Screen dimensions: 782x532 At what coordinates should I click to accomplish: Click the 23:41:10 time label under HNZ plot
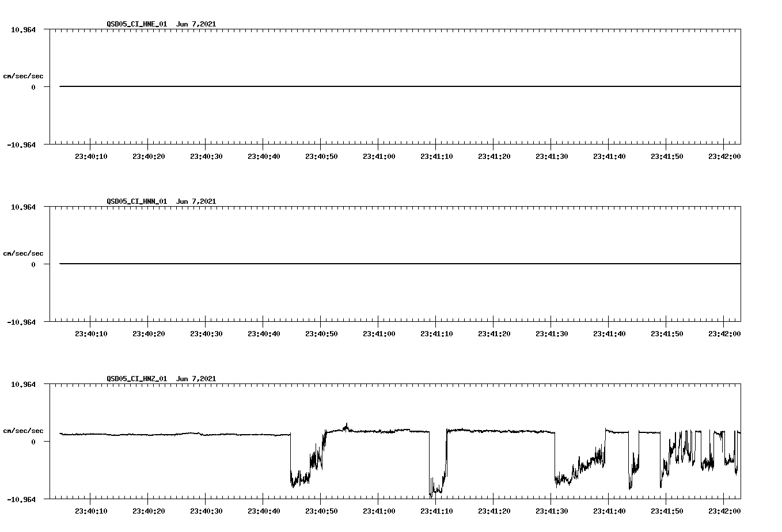point(436,511)
